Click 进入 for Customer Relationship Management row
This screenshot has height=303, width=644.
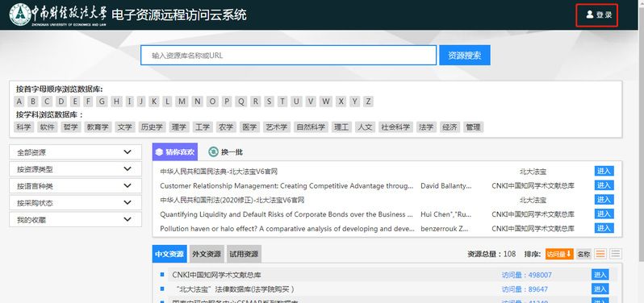click(x=604, y=185)
